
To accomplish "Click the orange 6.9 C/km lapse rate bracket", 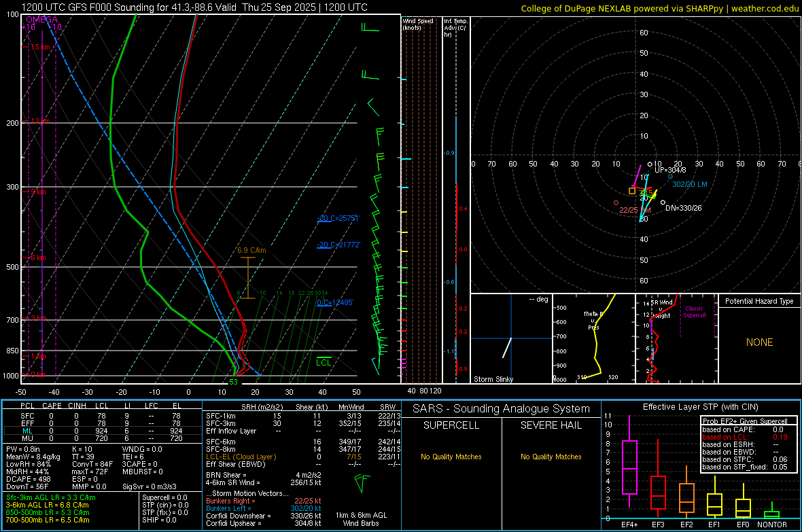I will point(248,278).
